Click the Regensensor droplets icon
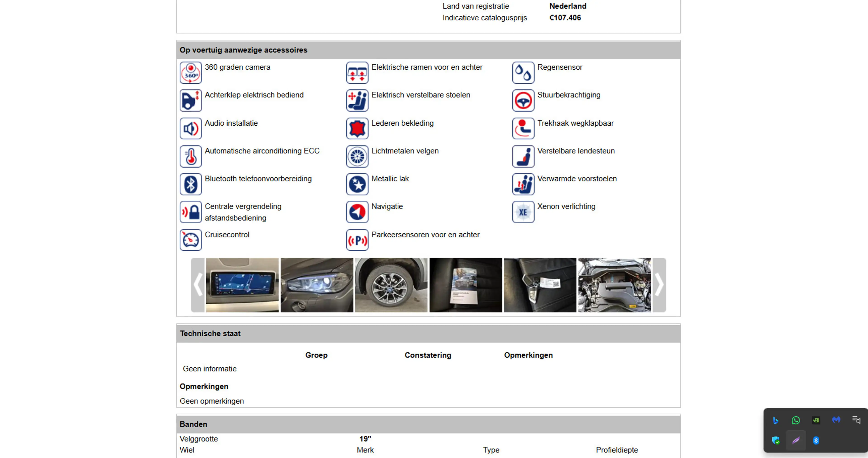The image size is (868, 458). tap(523, 72)
